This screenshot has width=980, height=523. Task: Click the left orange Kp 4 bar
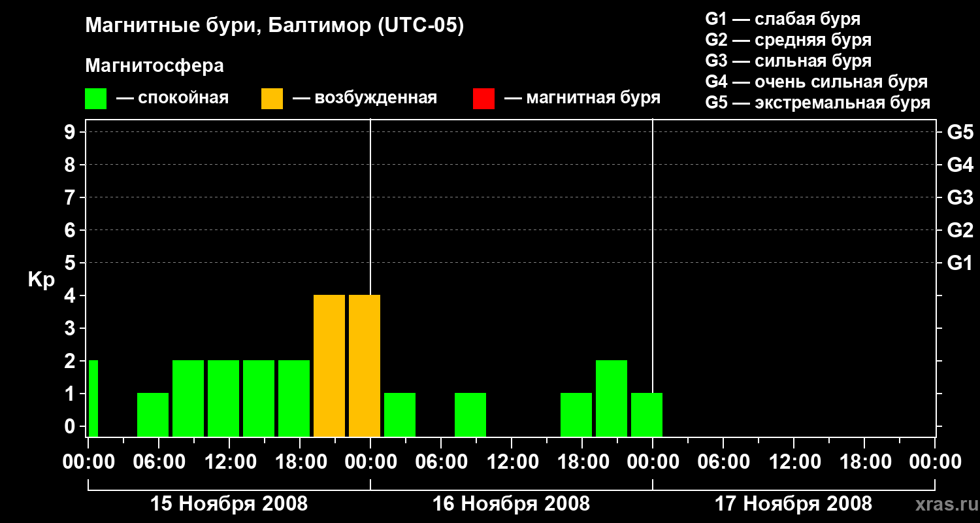[329, 365]
